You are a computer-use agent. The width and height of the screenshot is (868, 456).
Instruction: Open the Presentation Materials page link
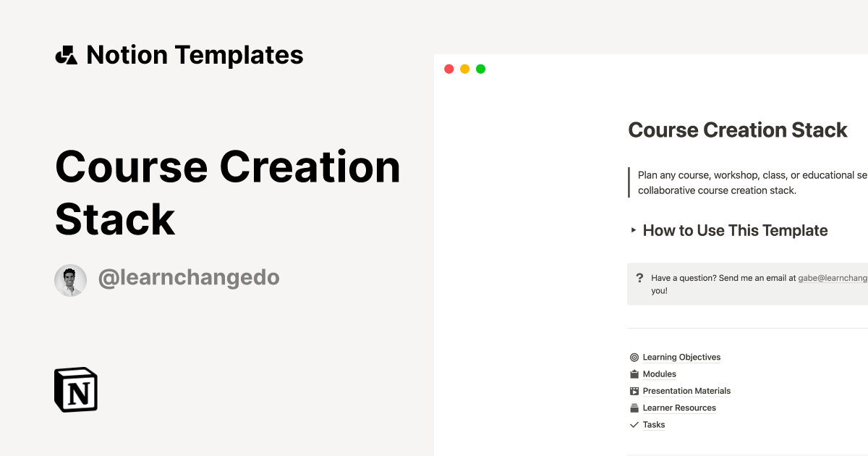686,391
